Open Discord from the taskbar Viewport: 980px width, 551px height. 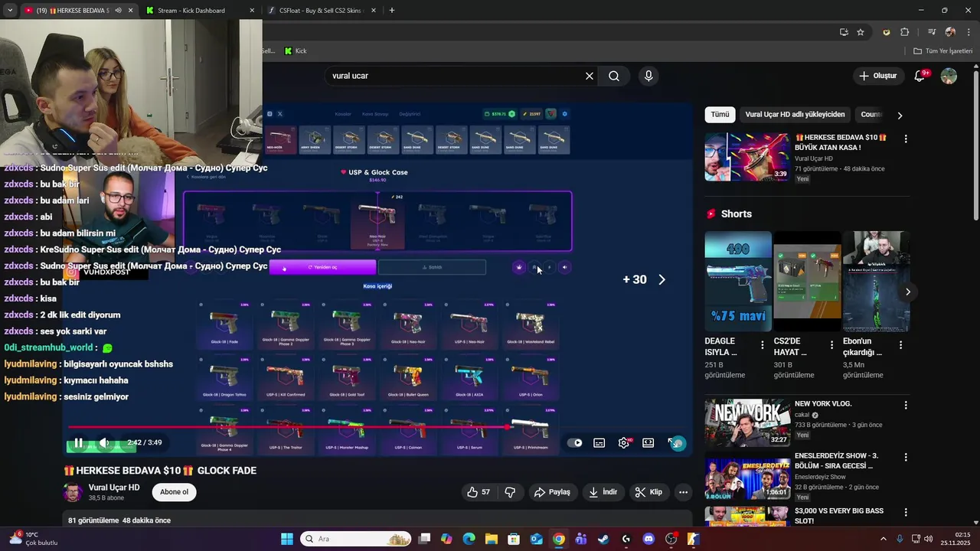pyautogui.click(x=648, y=539)
